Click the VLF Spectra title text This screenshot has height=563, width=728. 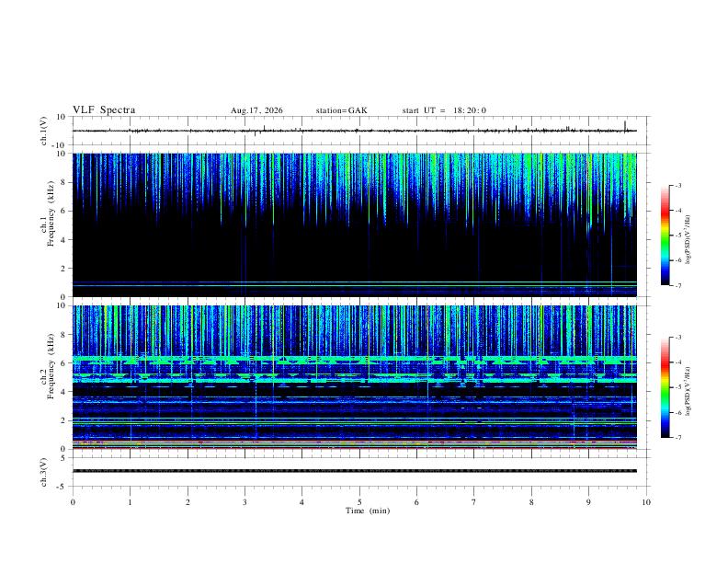pyautogui.click(x=104, y=109)
